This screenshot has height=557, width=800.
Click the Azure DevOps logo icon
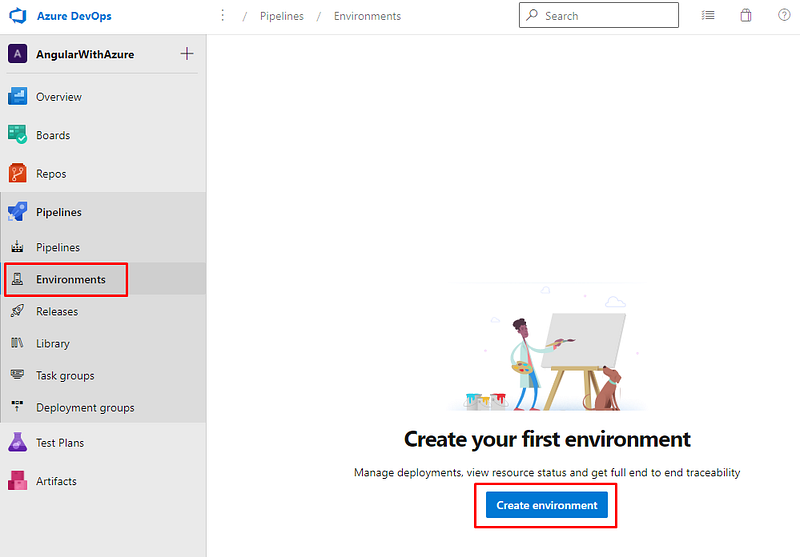(x=18, y=16)
